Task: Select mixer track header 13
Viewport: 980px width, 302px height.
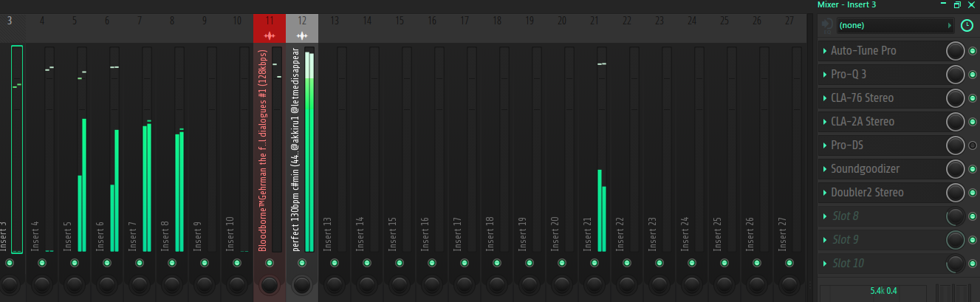Action: (x=335, y=21)
